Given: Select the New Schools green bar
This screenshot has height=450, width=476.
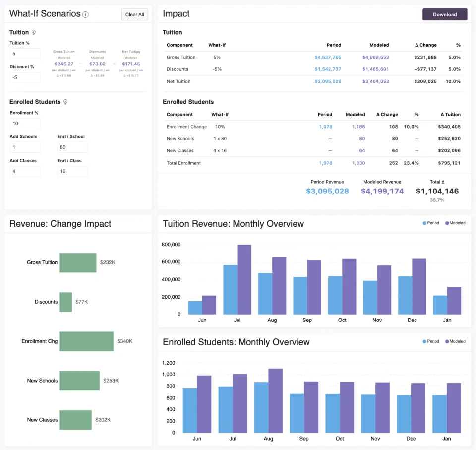Looking at the screenshot, I should (79, 381).
